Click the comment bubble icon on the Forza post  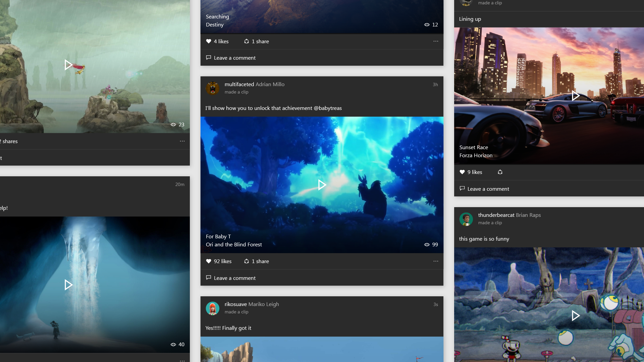click(x=462, y=188)
